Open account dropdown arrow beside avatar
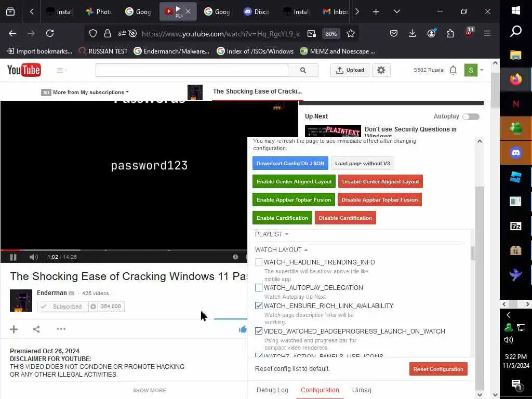 point(482,70)
